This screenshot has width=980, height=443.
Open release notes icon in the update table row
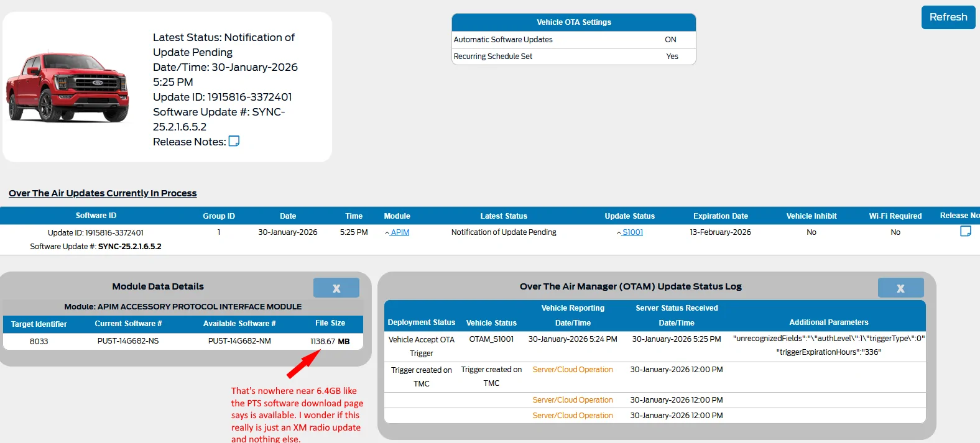tap(966, 231)
